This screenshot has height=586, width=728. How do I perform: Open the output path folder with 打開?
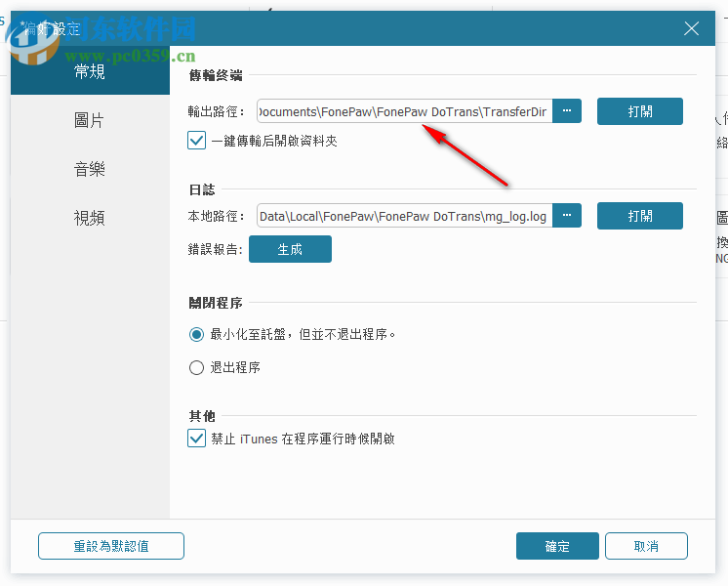point(640,111)
